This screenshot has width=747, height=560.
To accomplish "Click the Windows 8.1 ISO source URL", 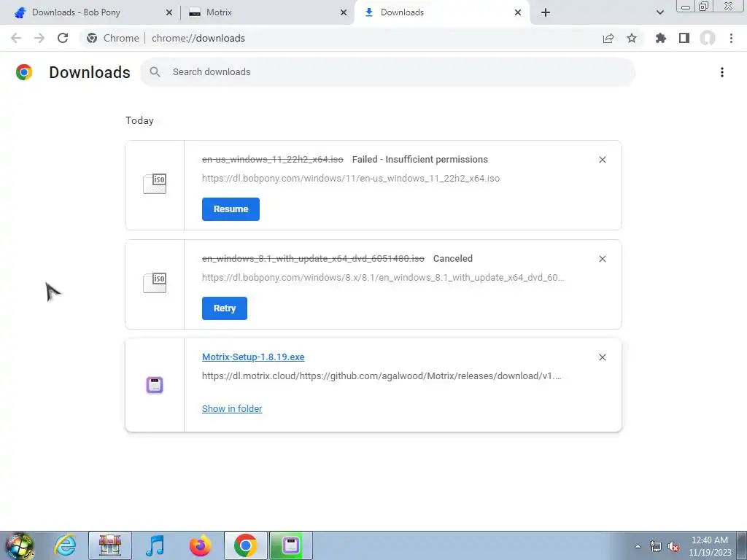I will tap(383, 278).
